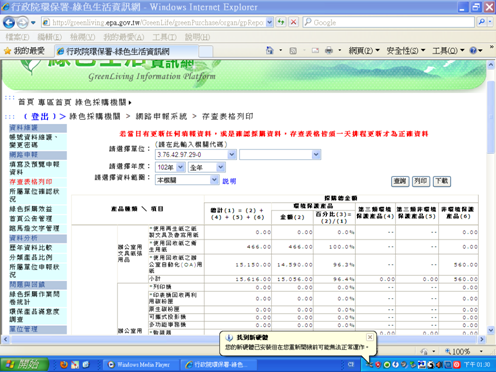This screenshot has width=496, height=372.
Task: Open the 工具(T) menu
Action: click(x=164, y=37)
